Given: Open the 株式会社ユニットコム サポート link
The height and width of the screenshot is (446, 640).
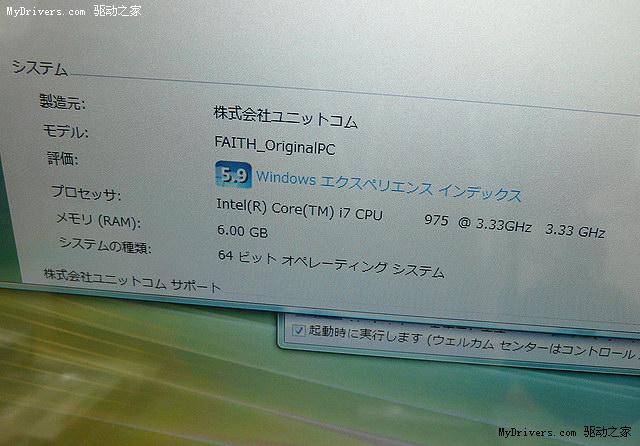Looking at the screenshot, I should [x=132, y=280].
